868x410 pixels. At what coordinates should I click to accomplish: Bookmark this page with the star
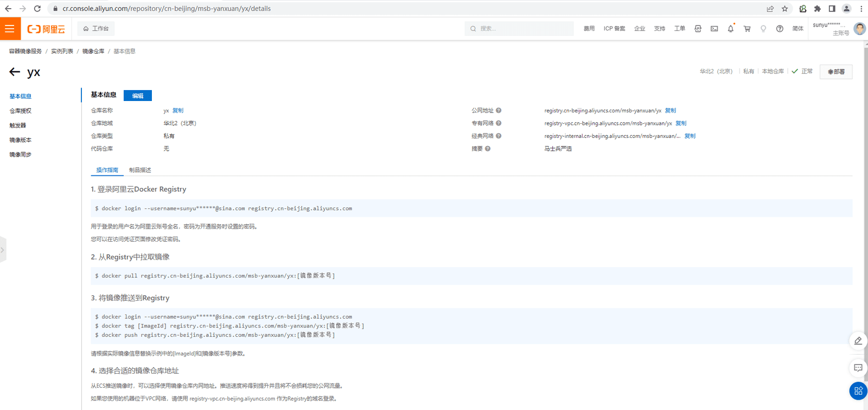click(785, 9)
